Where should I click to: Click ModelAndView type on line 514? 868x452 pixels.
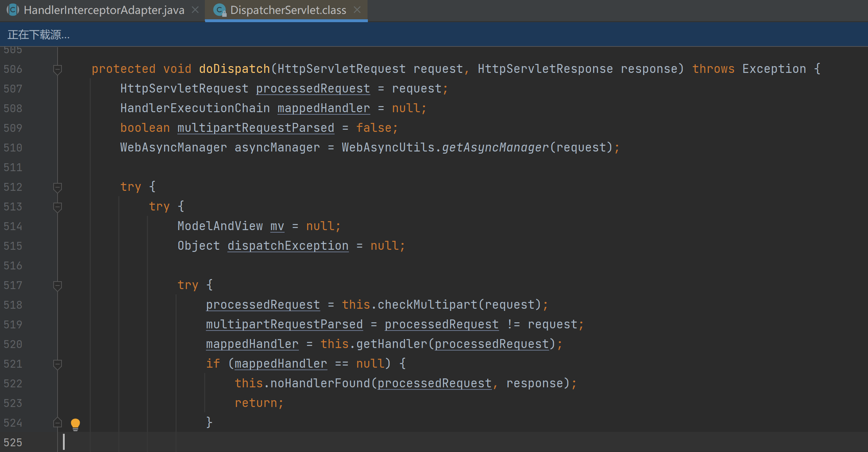click(220, 226)
